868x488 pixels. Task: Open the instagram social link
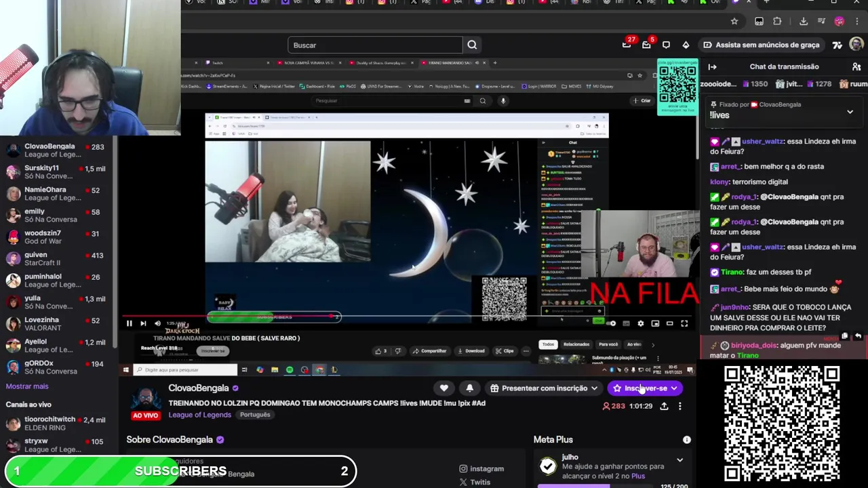coord(481,468)
